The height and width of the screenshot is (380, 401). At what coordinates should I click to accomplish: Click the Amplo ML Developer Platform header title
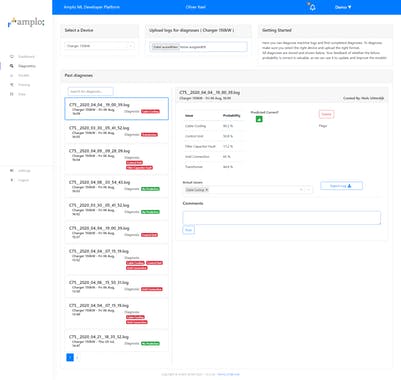(x=92, y=7)
